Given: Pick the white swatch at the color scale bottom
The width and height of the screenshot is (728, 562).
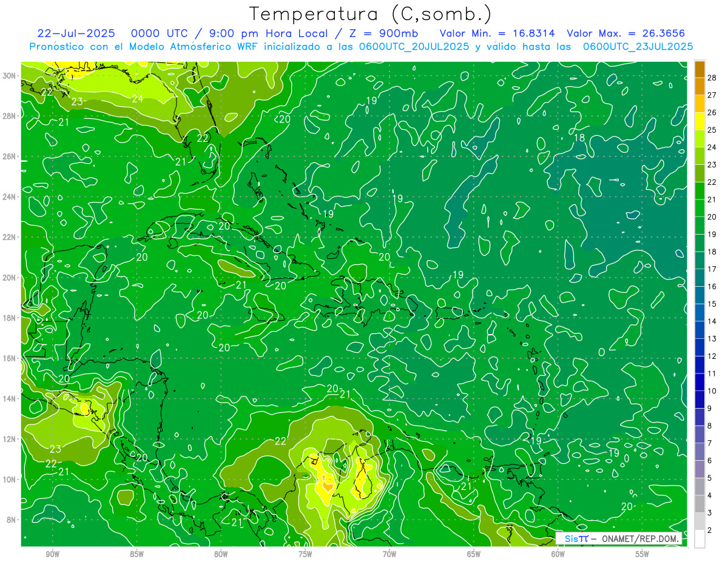Looking at the screenshot, I should (699, 539).
